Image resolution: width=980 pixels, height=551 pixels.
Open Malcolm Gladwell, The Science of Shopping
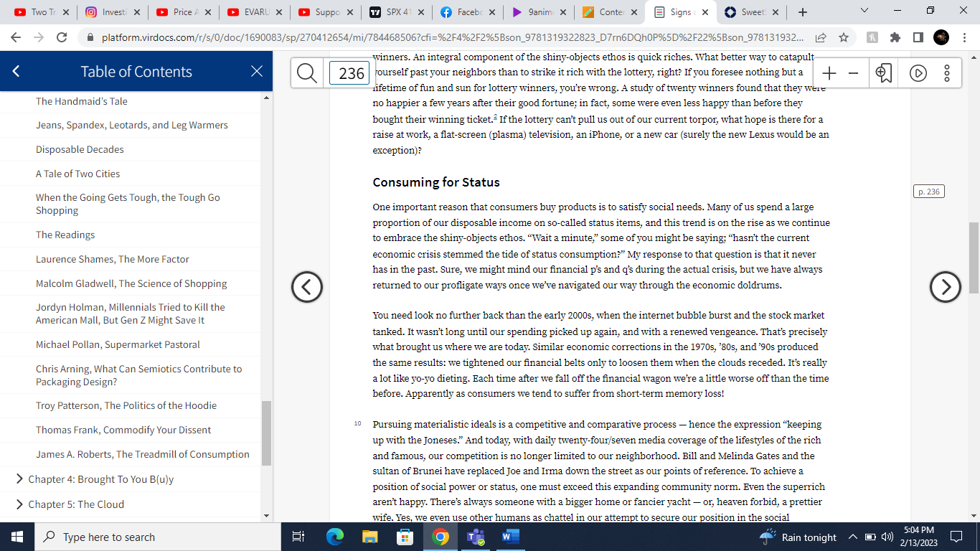click(x=131, y=283)
